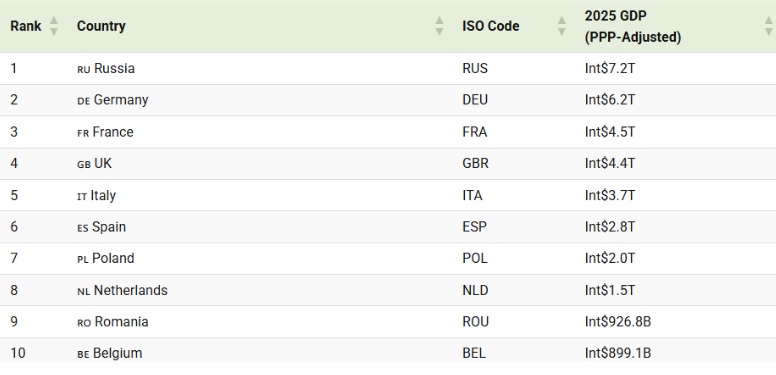Viewport: 776px width, 375px height.
Task: Click the ISO Code header label
Action: 490,26
